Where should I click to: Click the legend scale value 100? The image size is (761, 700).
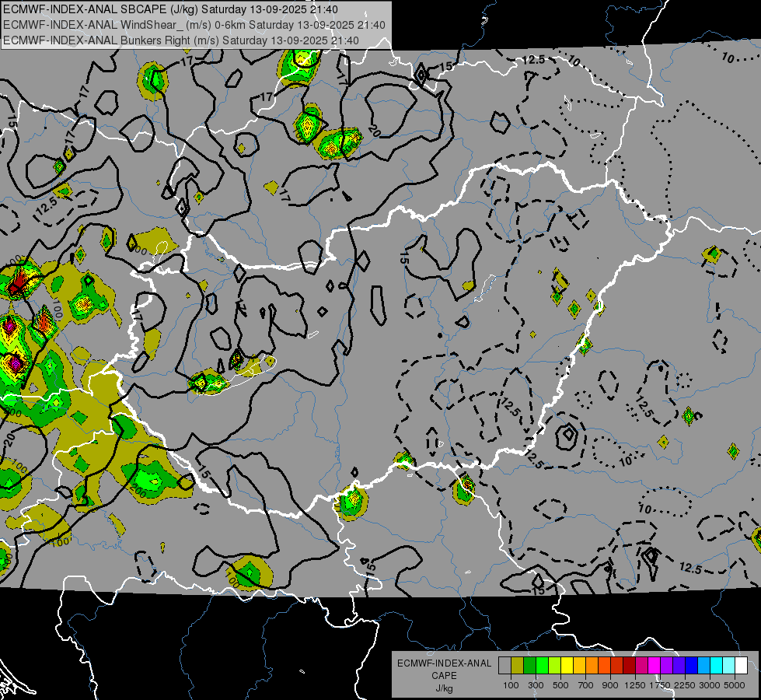pos(511,685)
